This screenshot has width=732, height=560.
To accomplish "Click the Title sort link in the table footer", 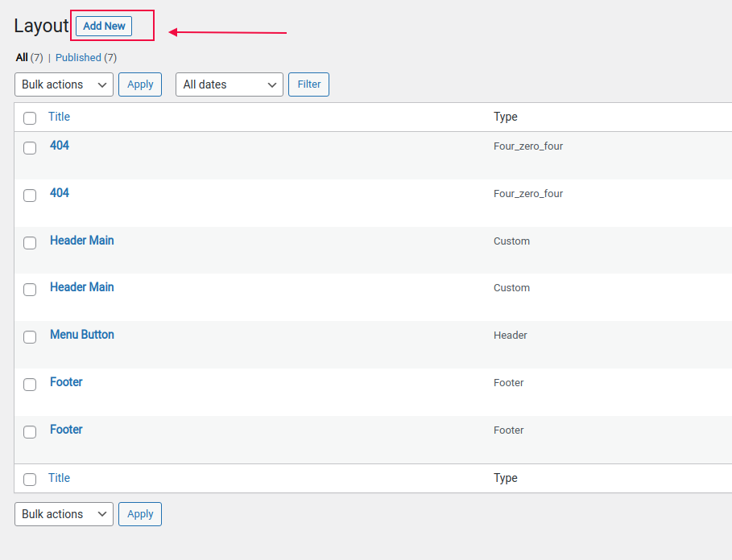I will point(60,478).
